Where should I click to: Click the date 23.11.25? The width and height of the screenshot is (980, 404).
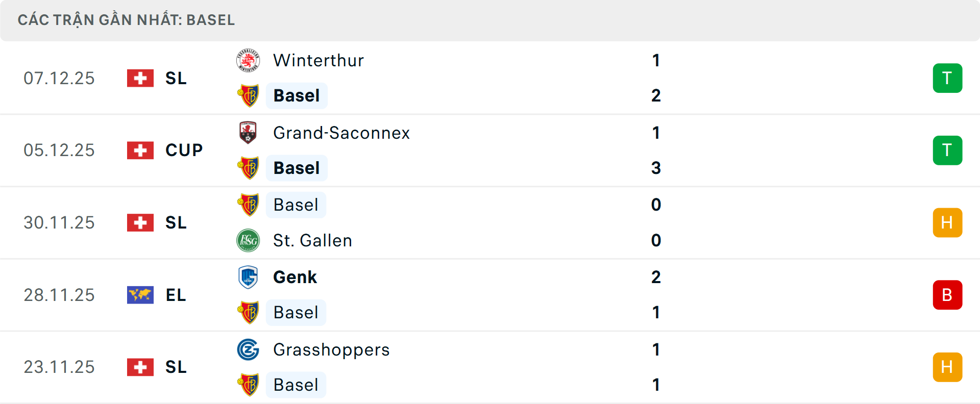(59, 367)
